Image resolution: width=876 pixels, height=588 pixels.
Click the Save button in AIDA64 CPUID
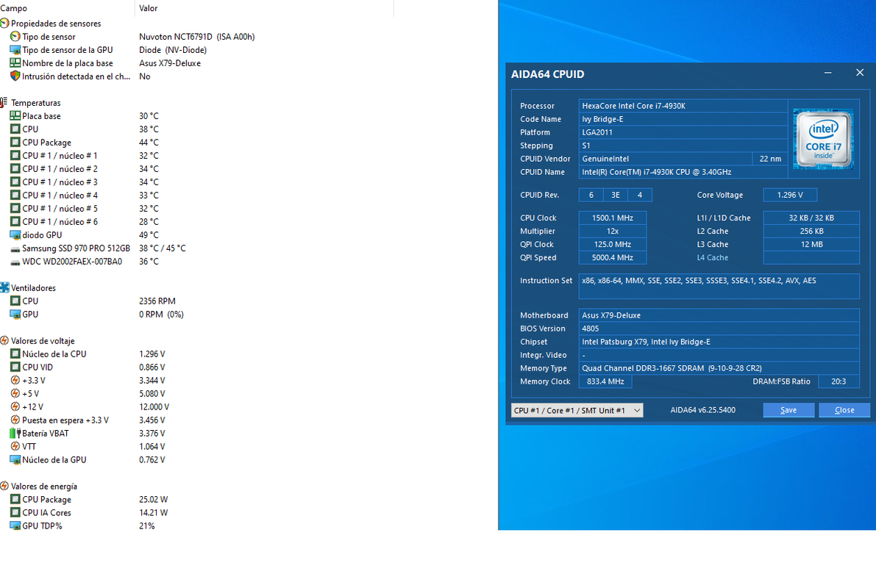point(788,410)
